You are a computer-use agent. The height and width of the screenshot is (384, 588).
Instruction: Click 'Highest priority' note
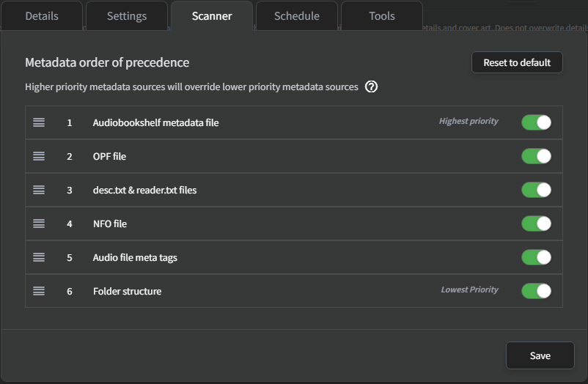click(468, 121)
